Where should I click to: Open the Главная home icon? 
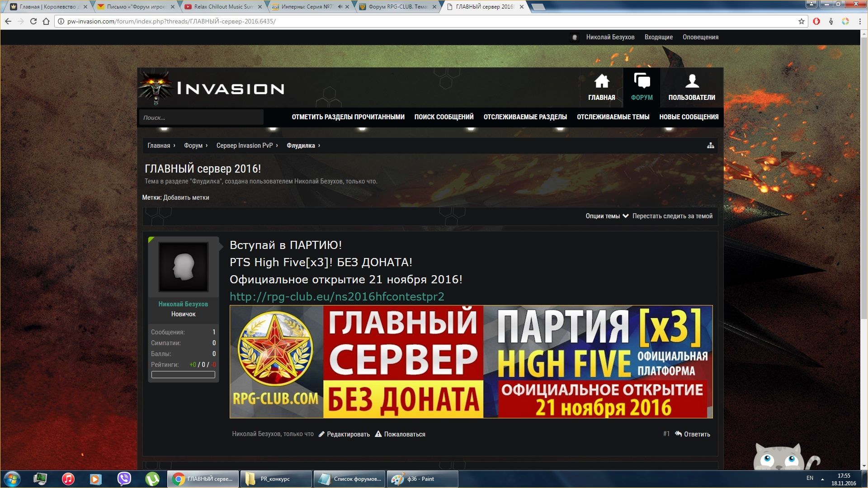pyautogui.click(x=601, y=82)
